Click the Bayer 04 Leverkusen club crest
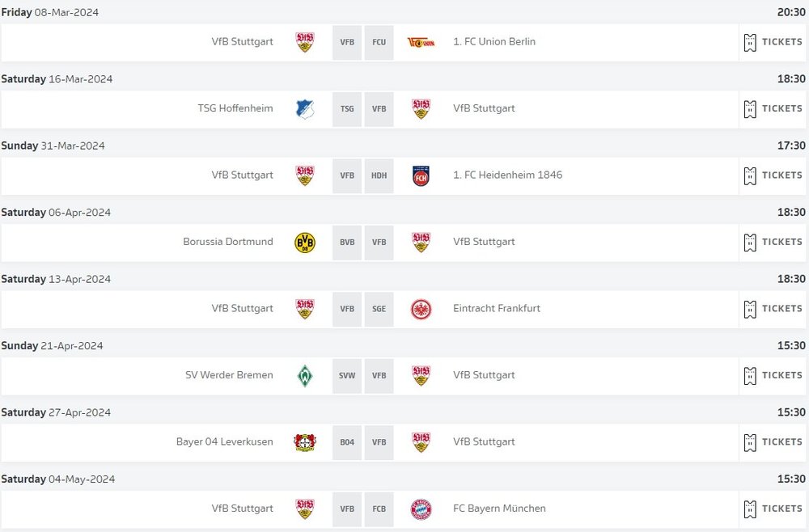Viewport: 809px width, 532px height. coord(305,441)
